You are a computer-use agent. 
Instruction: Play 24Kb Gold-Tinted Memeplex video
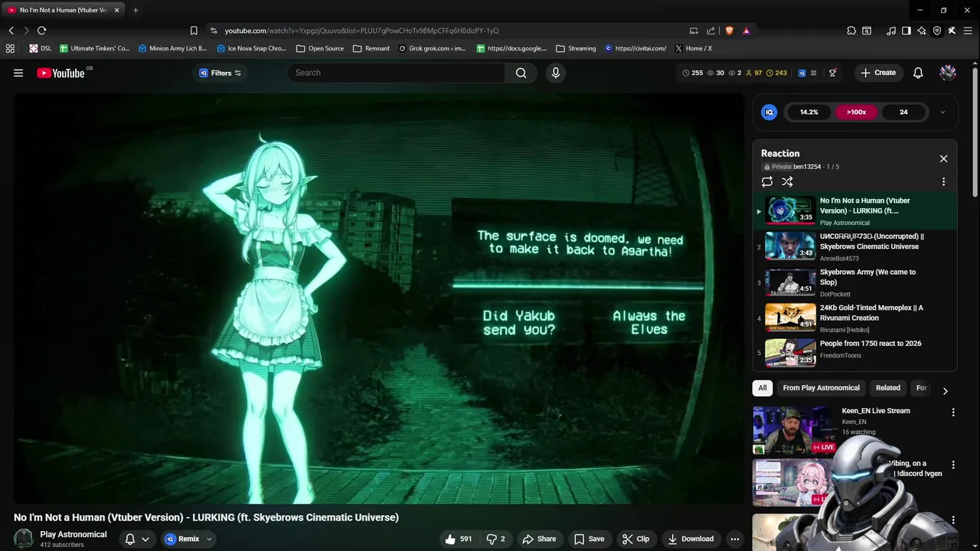[x=854, y=318]
